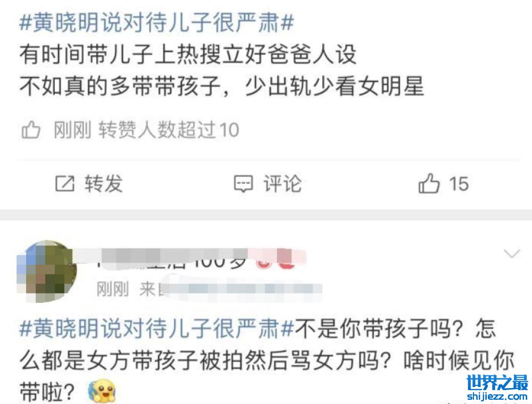Open the shijiezz.com watermark logo
The width and height of the screenshot is (532, 404).
pos(497,387)
